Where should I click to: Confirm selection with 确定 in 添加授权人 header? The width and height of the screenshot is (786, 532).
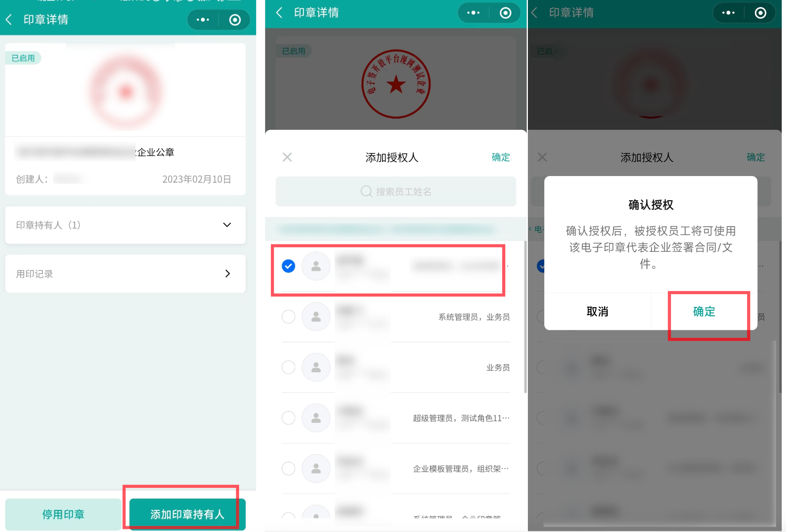[x=501, y=157]
